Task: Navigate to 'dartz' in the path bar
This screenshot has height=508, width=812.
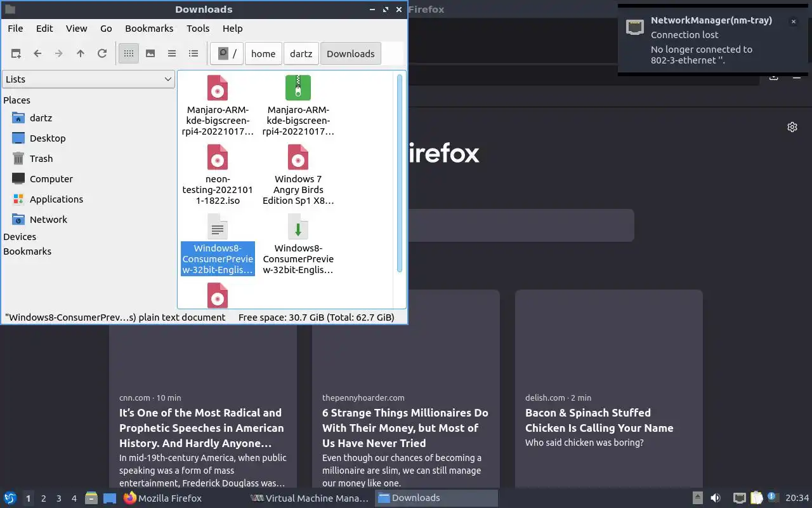Action: click(301, 54)
